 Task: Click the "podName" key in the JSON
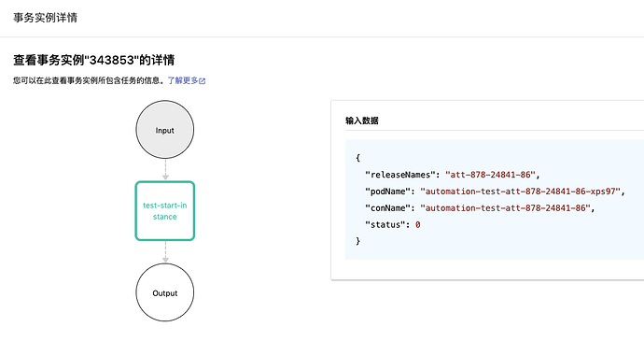pos(387,192)
